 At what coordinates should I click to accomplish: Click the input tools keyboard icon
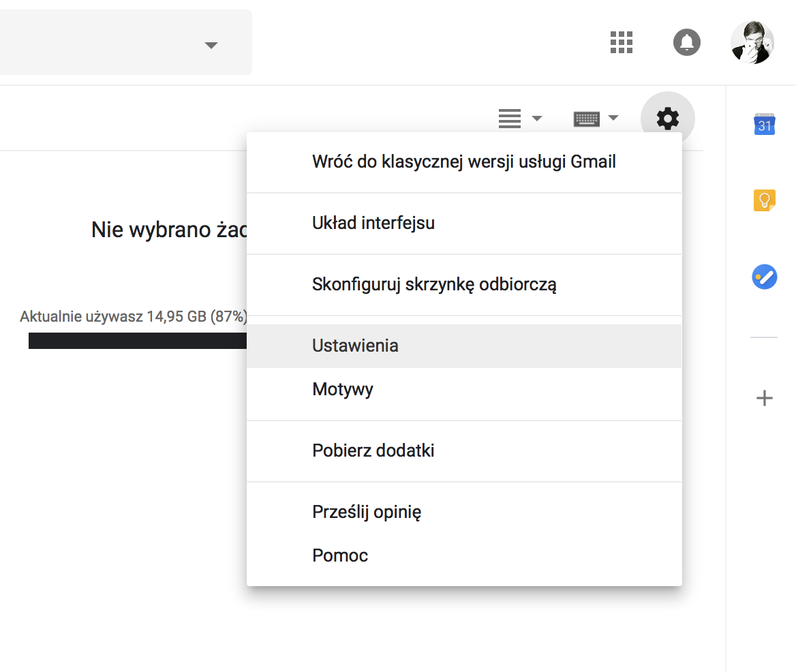coord(586,119)
